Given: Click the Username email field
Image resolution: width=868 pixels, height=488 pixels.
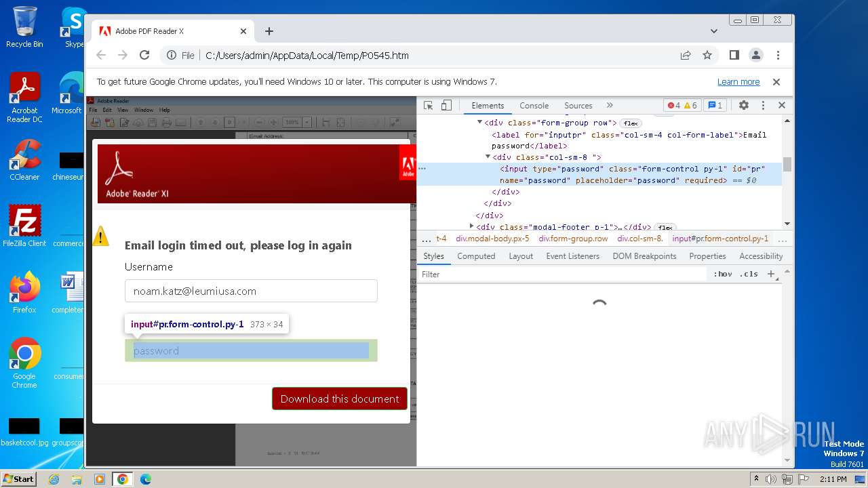Looking at the screenshot, I should click(251, 291).
